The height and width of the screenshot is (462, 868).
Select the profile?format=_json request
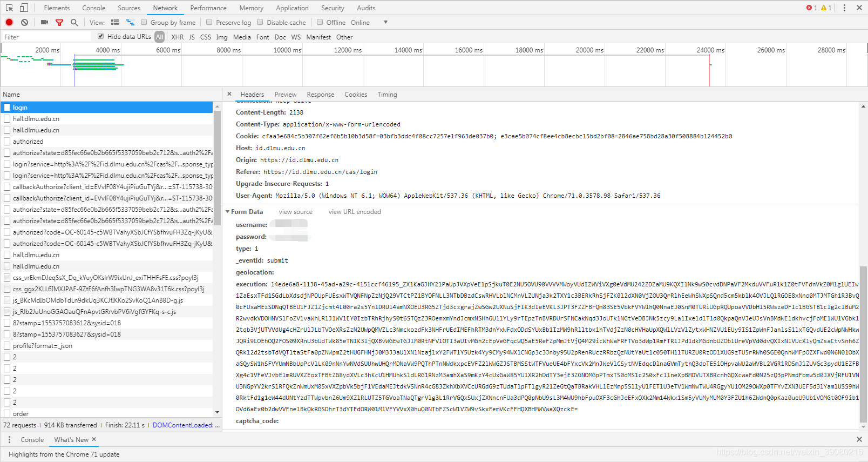point(107,346)
